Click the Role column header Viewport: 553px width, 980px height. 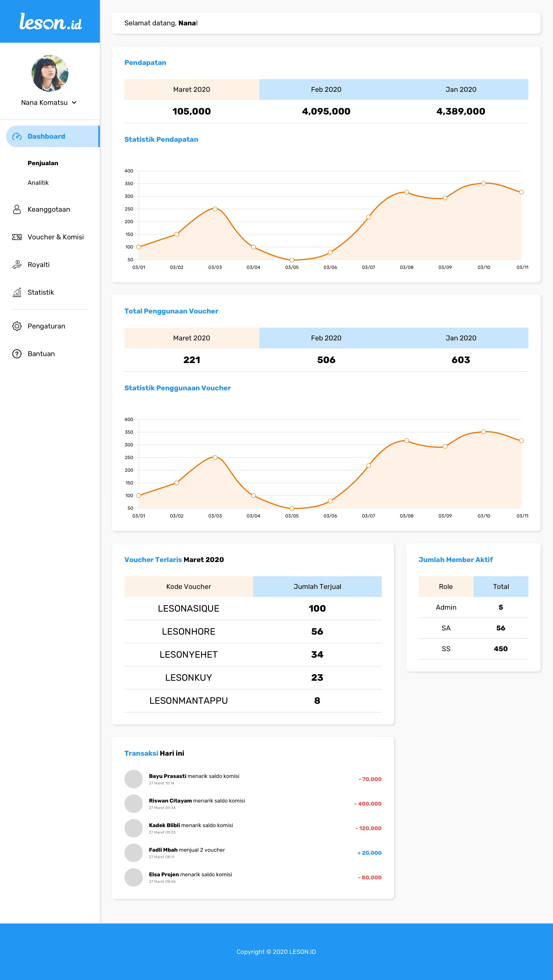(x=446, y=587)
